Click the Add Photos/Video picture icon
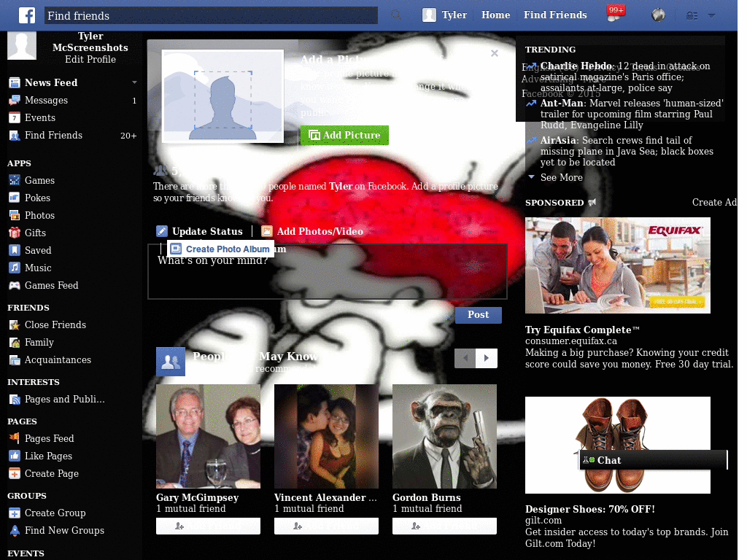747x560 pixels. (267, 231)
